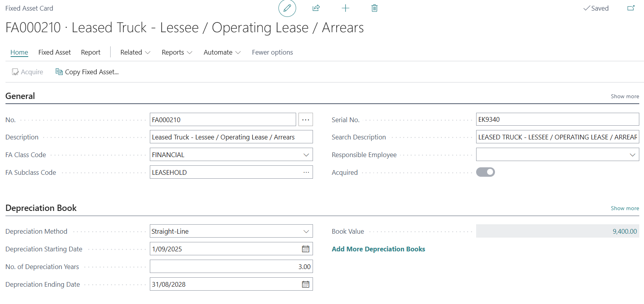Click the Serial No. input field
The image size is (644, 304).
pyautogui.click(x=557, y=119)
